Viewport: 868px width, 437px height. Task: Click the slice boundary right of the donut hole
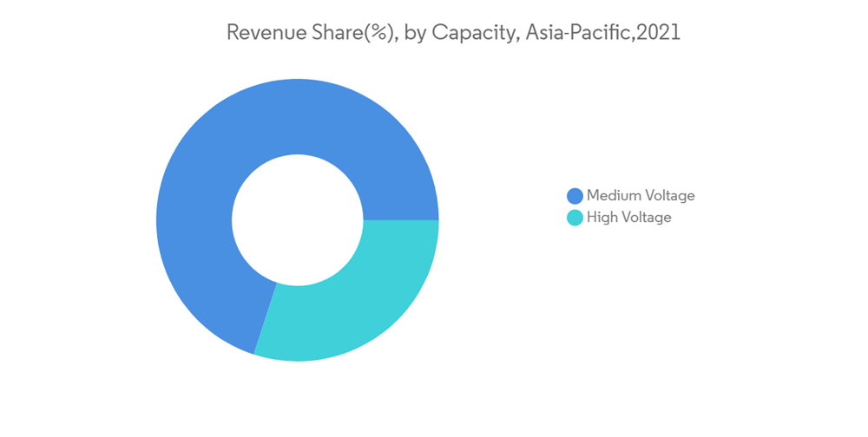point(401,220)
